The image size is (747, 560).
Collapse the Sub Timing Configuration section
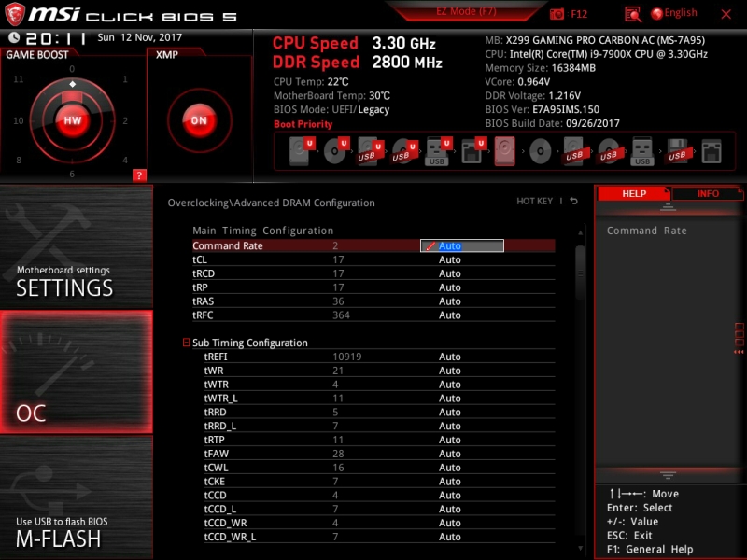(186, 343)
